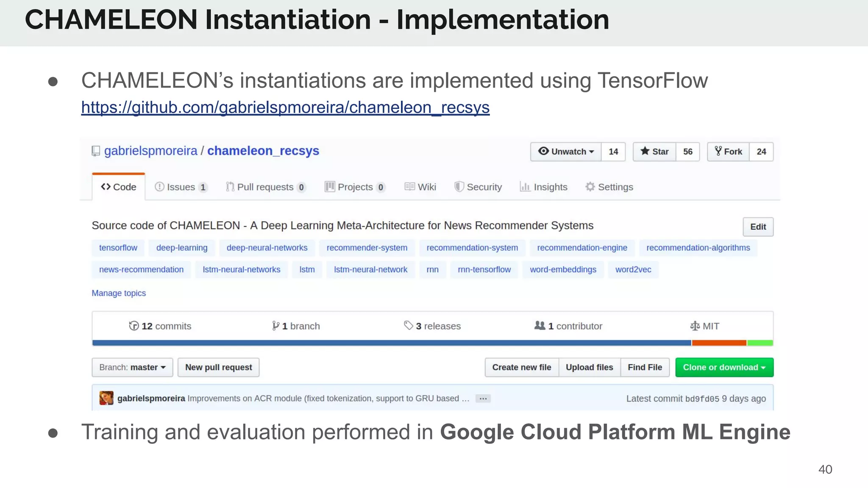The height and width of the screenshot is (488, 868).
Task: Open the Pull requests tab
Action: [x=266, y=187]
